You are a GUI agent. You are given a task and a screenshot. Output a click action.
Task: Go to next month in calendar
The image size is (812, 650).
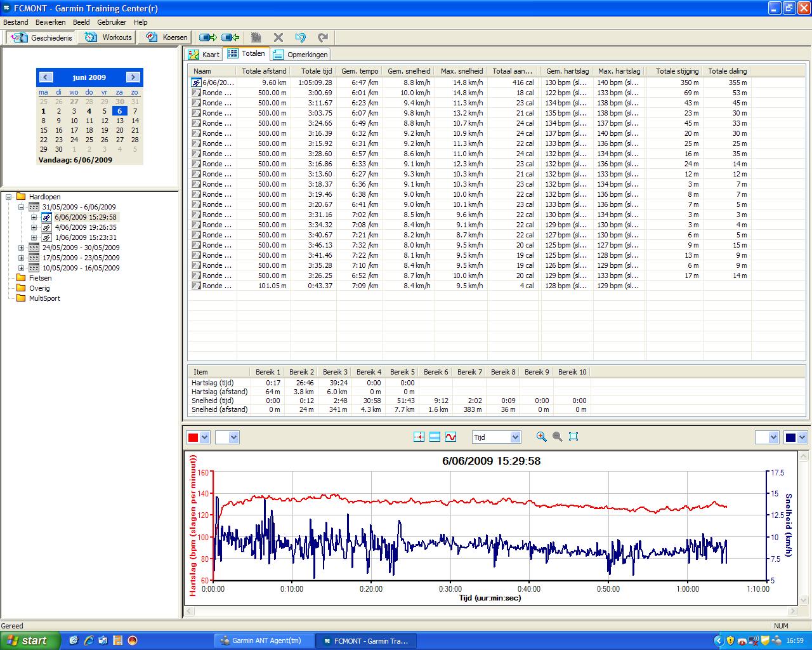click(x=133, y=77)
